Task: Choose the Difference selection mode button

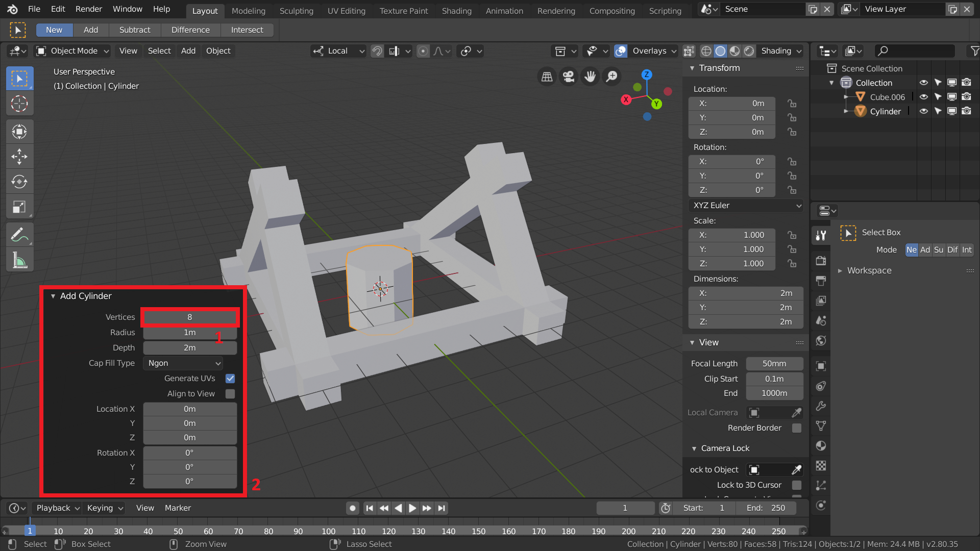Action: 190,30
